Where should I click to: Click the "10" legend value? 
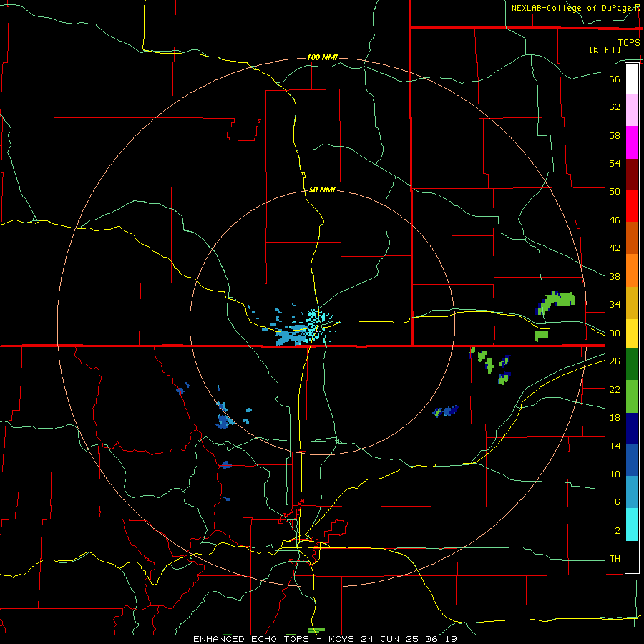pos(615,474)
